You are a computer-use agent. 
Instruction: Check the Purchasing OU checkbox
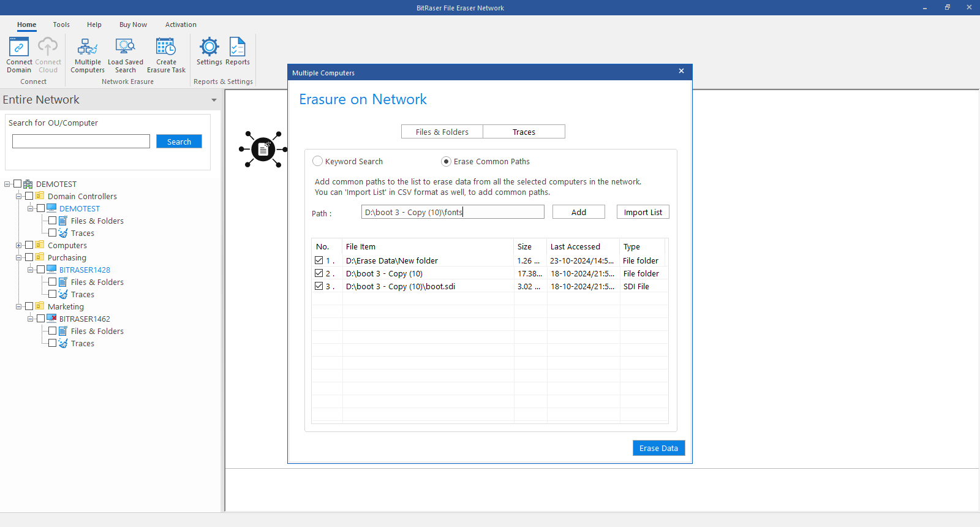29,257
